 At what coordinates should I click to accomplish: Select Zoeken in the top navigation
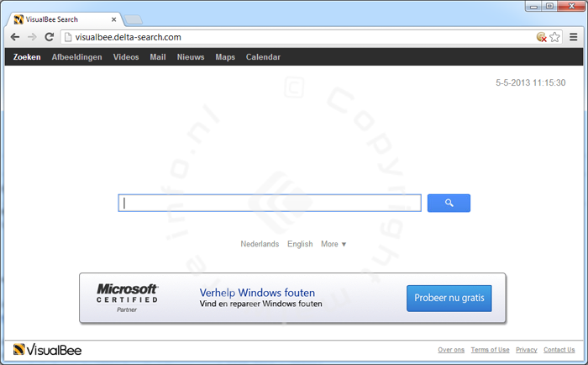pos(27,57)
